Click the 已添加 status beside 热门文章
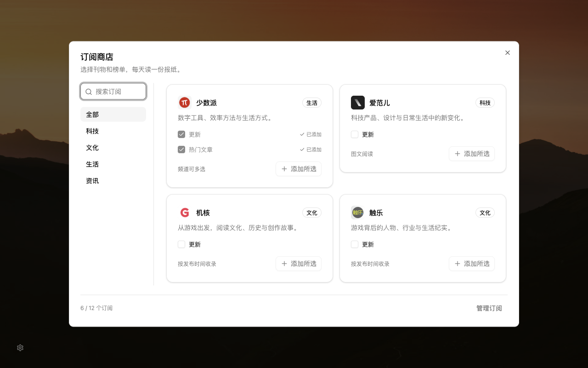Screen dimensions: 588x368 pyautogui.click(x=311, y=149)
